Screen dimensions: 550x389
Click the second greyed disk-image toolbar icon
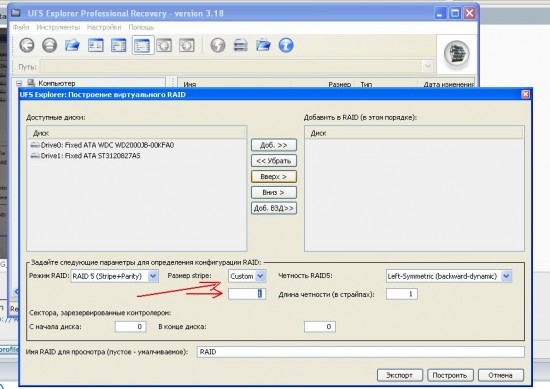[x=187, y=45]
